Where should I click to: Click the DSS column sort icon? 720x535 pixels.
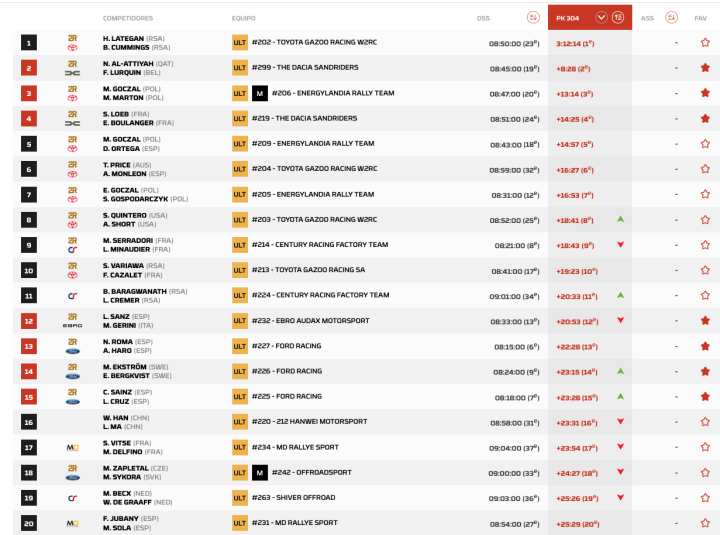click(532, 17)
